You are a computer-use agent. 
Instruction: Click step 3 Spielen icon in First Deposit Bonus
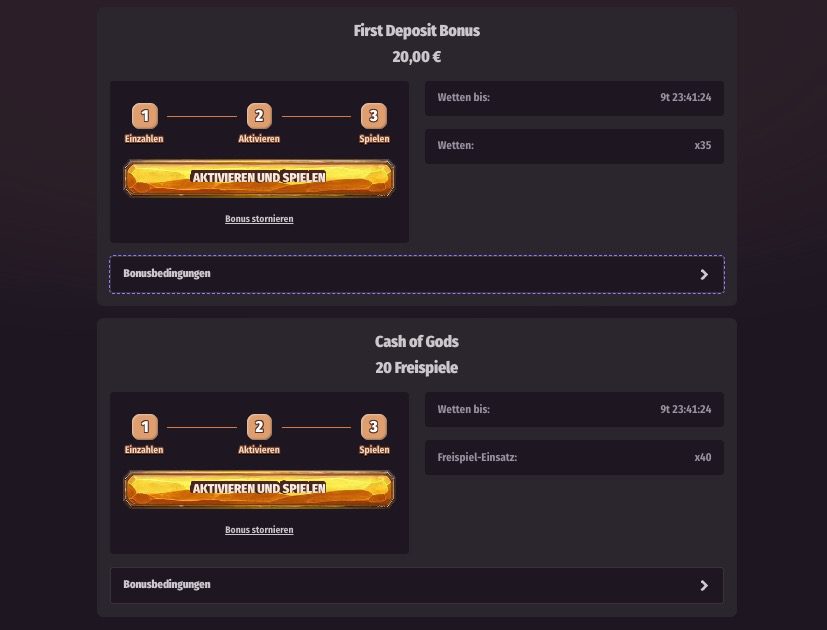374,117
